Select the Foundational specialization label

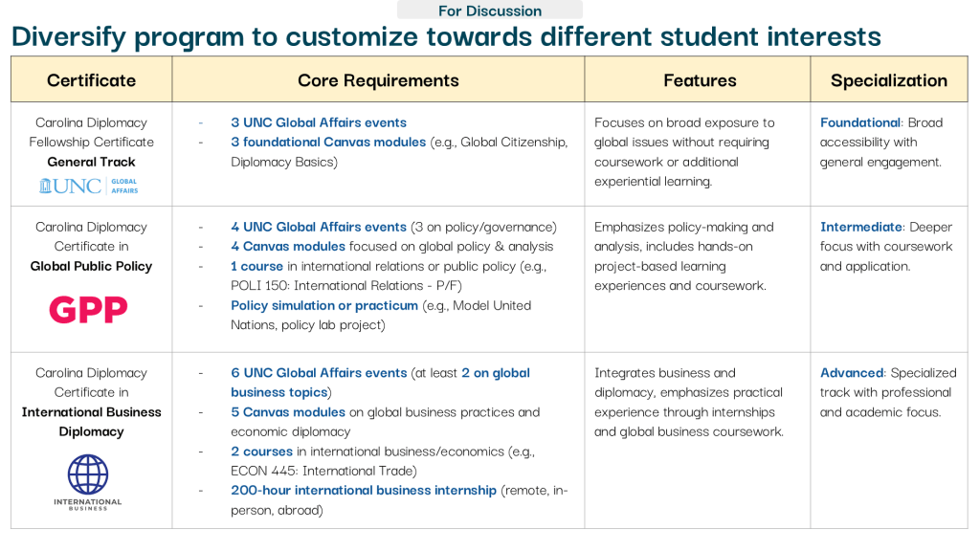coord(859,122)
